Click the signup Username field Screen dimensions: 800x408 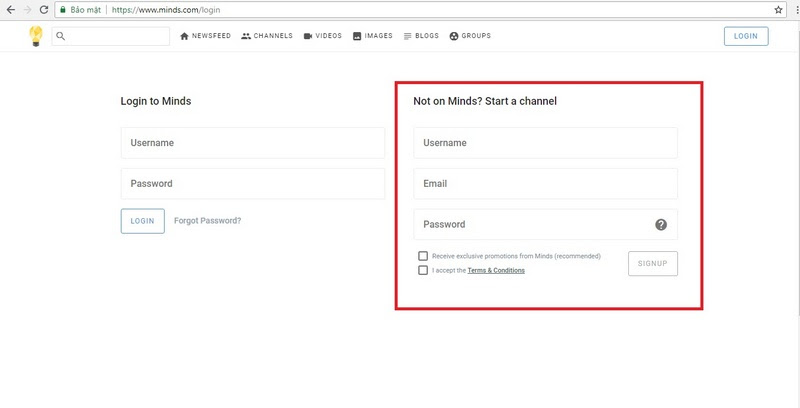(x=545, y=143)
